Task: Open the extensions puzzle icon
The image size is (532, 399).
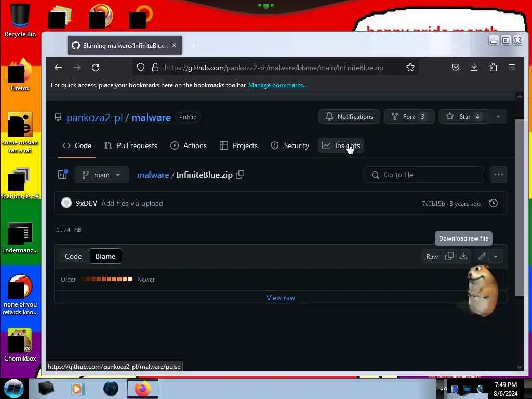Action: point(493,67)
